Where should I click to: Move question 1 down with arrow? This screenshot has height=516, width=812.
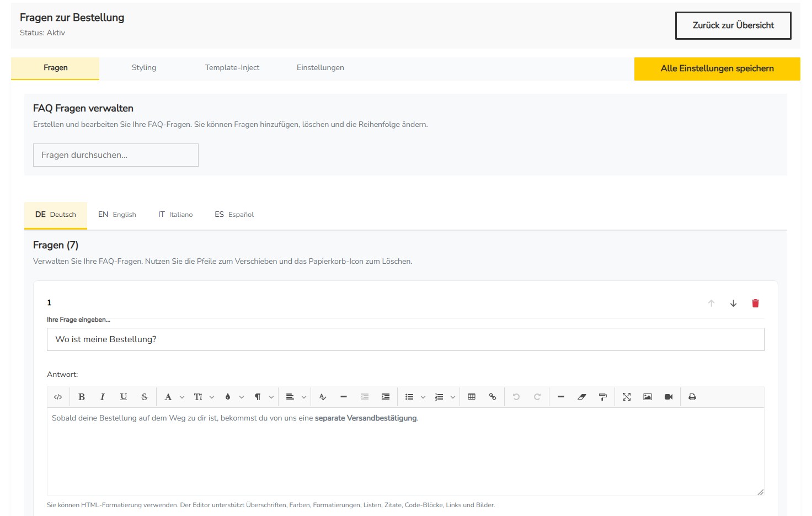(x=733, y=303)
